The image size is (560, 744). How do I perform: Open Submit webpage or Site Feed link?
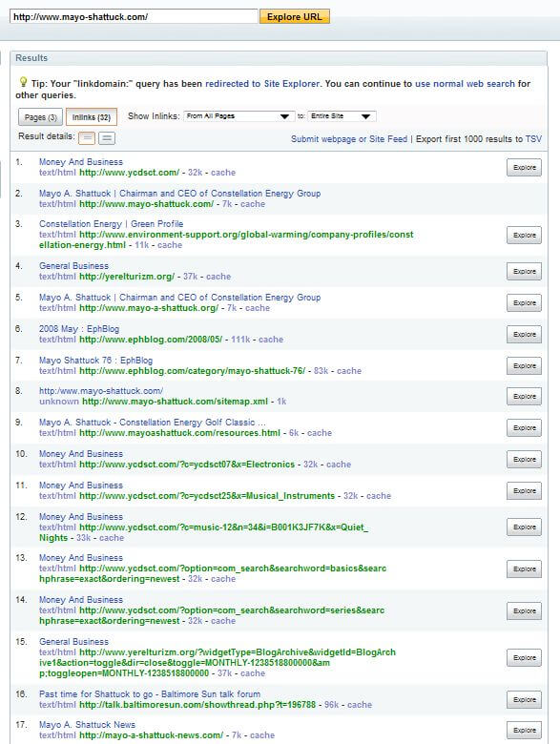click(x=349, y=139)
